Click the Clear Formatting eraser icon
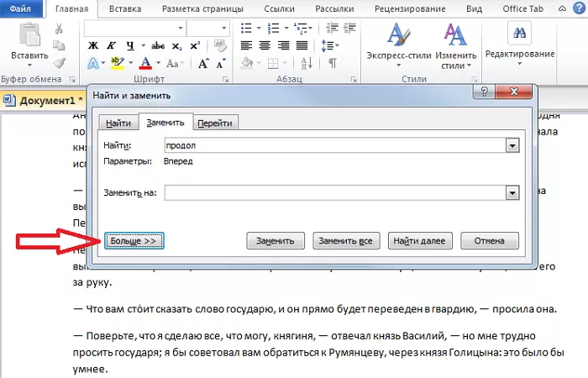 pos(220,45)
